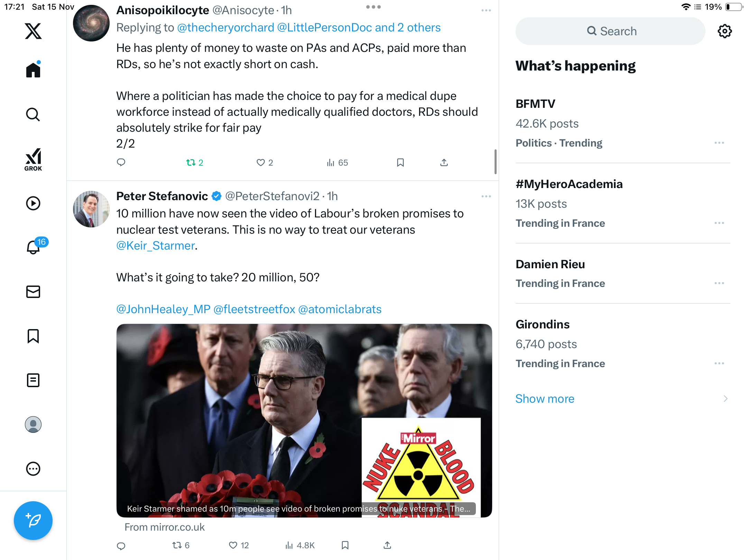
Task: Open the video tab play icon
Action: click(33, 203)
